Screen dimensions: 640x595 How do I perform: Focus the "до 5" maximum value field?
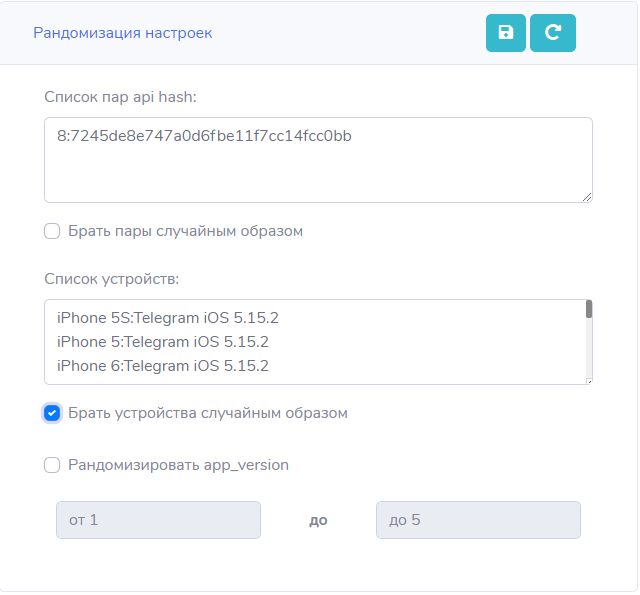tap(478, 520)
